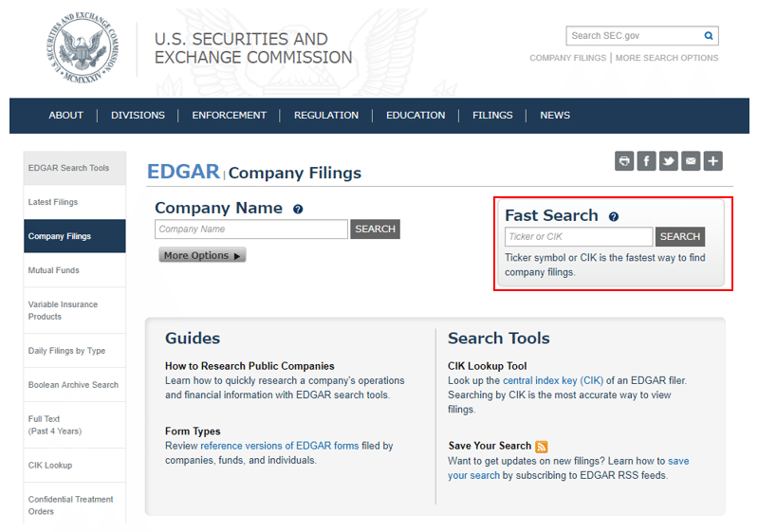Focus the Ticker or CIK input field
This screenshot has height=532, width=758.
tap(579, 237)
